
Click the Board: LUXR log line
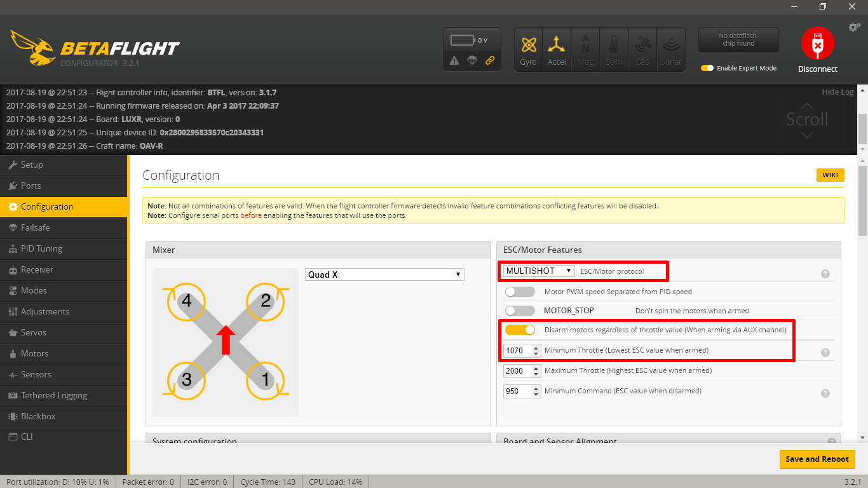click(93, 119)
